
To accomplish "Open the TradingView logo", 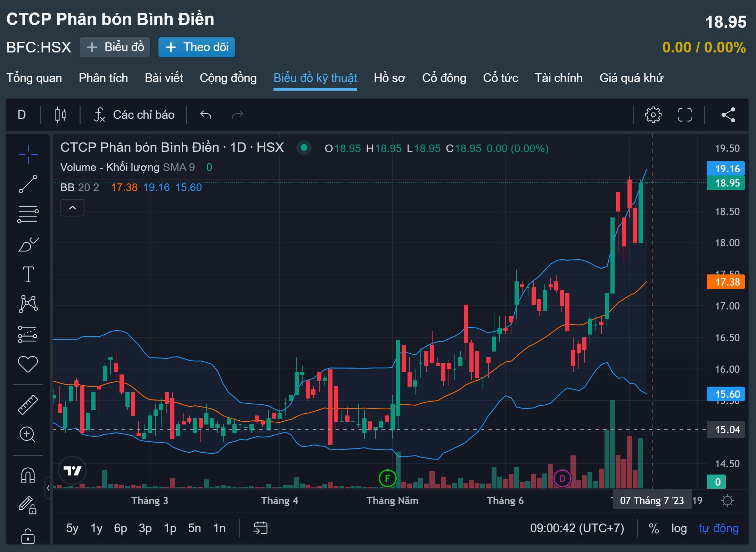I will pyautogui.click(x=72, y=471).
